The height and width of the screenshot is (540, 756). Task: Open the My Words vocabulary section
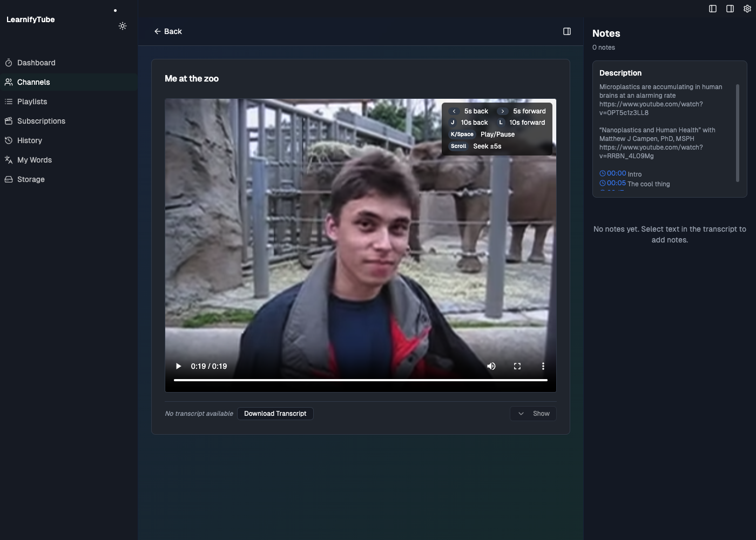pyautogui.click(x=34, y=160)
